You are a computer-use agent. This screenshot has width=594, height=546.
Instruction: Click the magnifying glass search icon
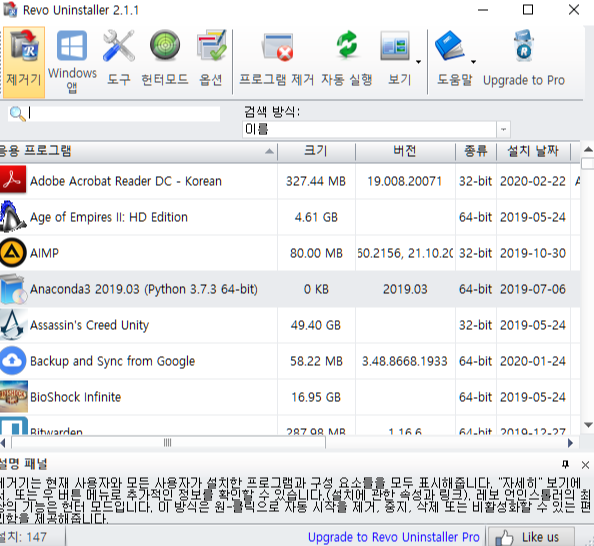pos(17,114)
